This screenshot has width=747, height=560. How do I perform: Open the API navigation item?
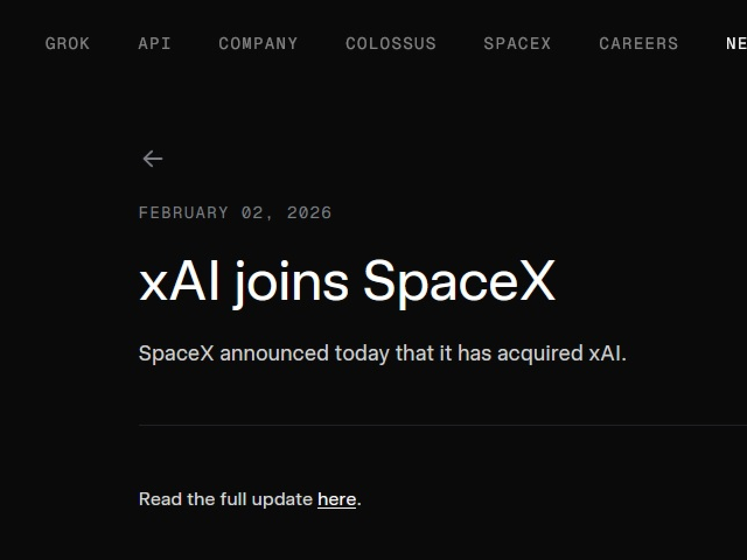(x=154, y=43)
